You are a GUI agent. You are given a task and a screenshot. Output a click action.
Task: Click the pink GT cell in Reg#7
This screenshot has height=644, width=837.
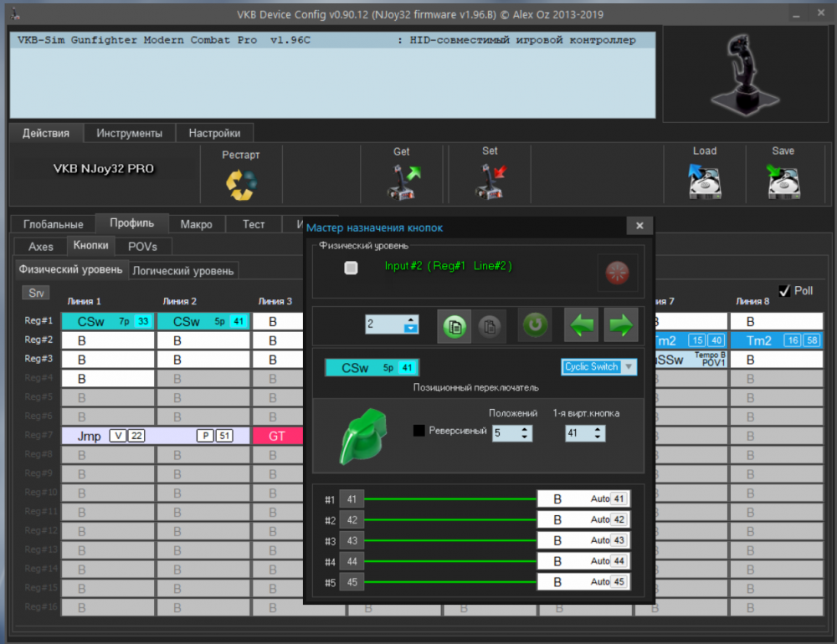(277, 436)
